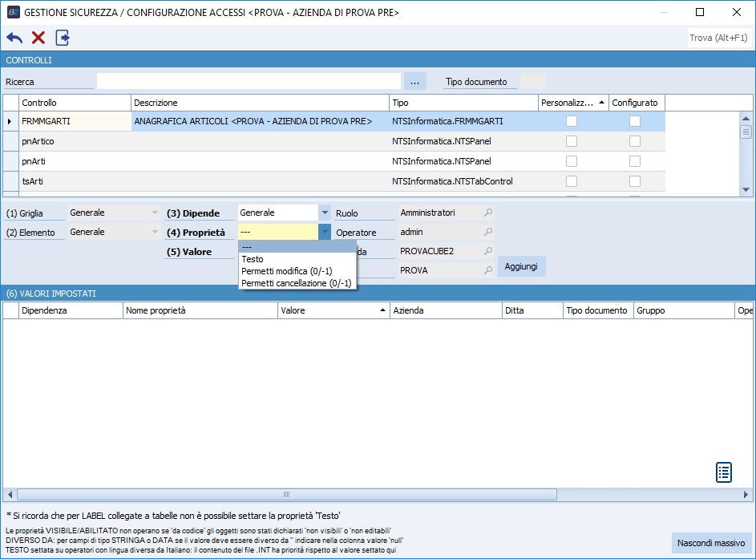The image size is (756, 559).
Task: Click magnifier icon next to PROVA field
Action: point(487,271)
